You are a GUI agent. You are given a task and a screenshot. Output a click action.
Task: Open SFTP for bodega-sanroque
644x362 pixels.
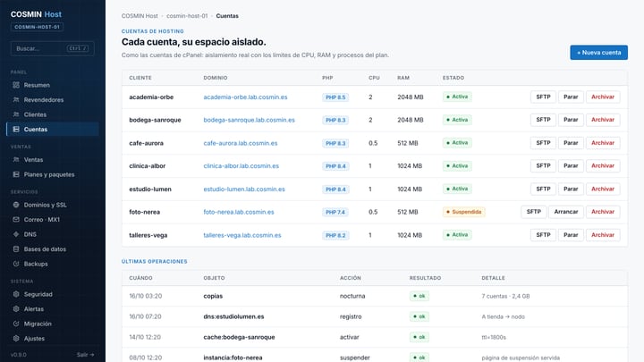coord(543,120)
